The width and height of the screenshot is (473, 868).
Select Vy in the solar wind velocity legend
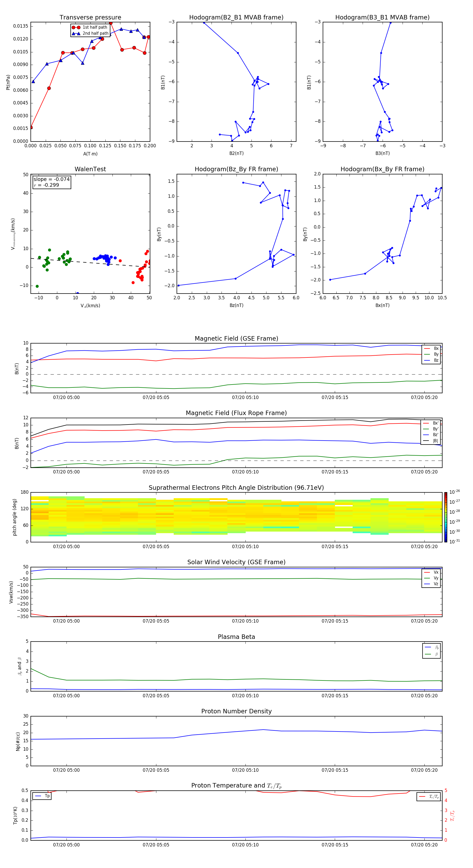click(x=431, y=578)
